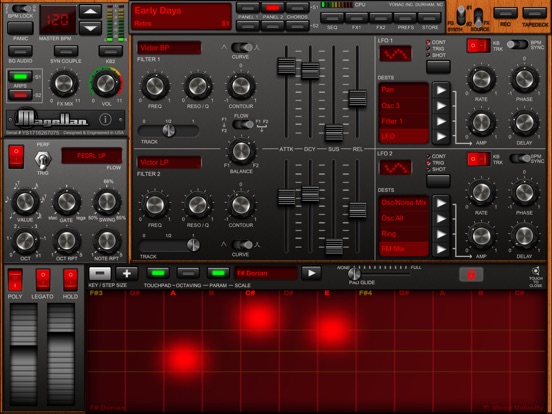This screenshot has height=414, width=552.
Task: Open the Victor BP filter type selector
Action: point(169,48)
